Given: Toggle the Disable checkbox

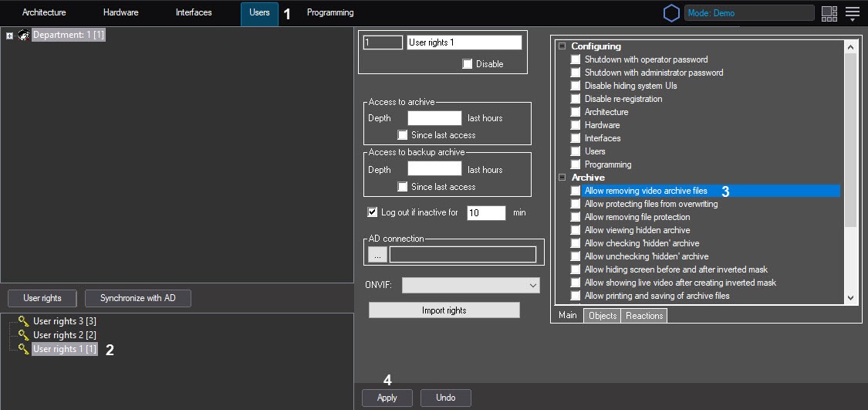Looking at the screenshot, I should click(x=468, y=64).
